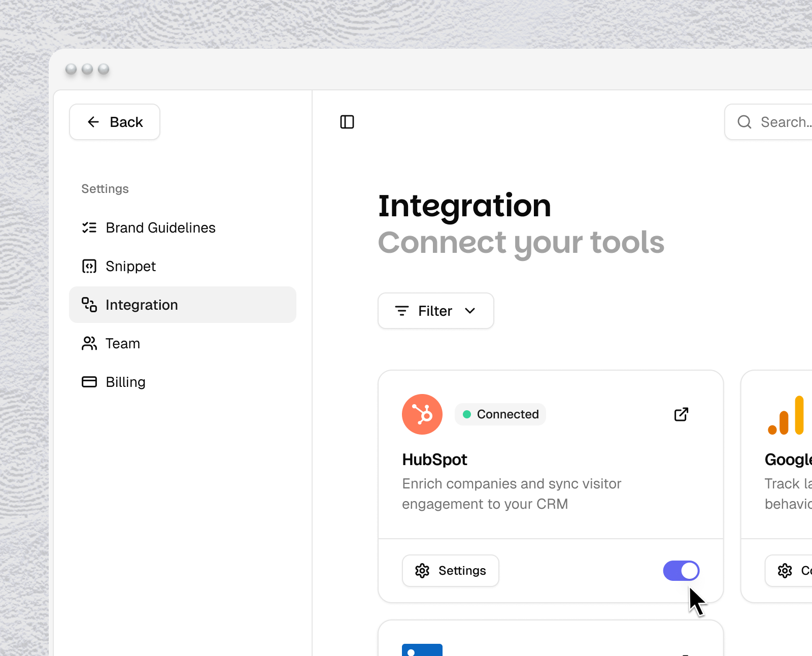Click the HubSpot card title
The height and width of the screenshot is (656, 812).
(434, 460)
